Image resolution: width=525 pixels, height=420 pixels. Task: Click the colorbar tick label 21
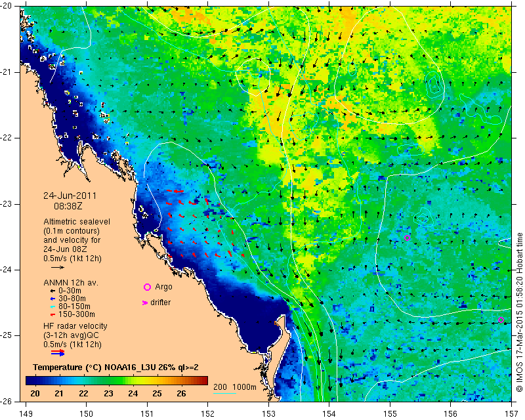point(59,394)
